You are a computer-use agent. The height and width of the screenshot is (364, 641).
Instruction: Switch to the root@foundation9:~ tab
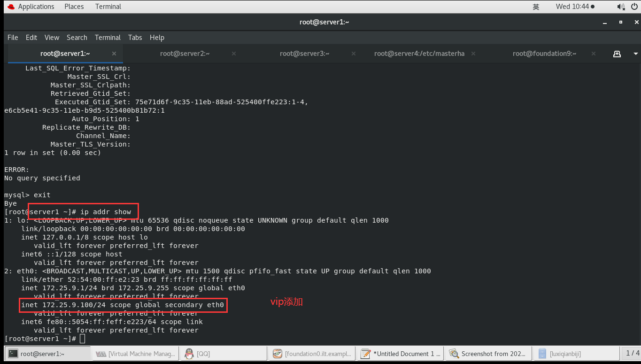click(x=544, y=54)
